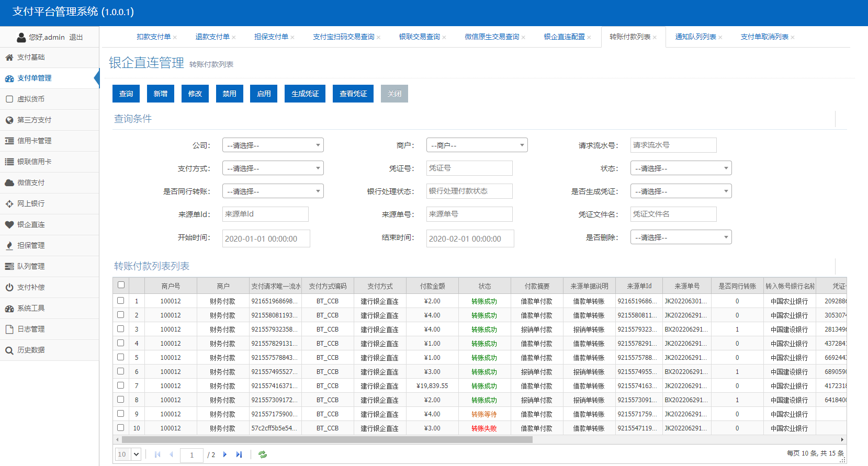868x466 pixels.
Task: Switch to the 退款支付单 tab
Action: tap(212, 37)
